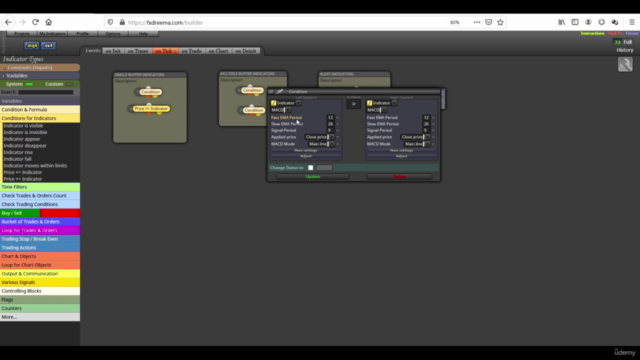
Task: Click the padlock site security icon
Action: tap(122, 22)
